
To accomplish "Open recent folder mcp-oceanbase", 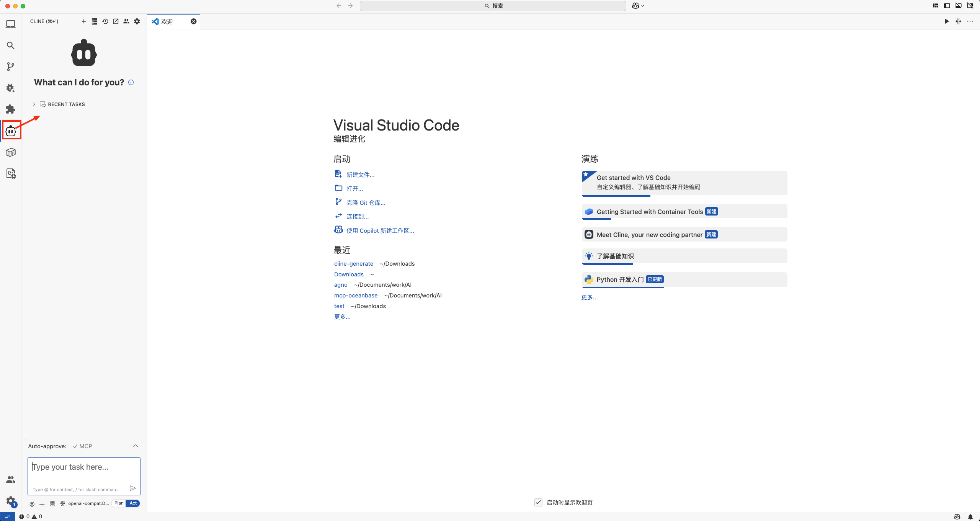I will 356,296.
